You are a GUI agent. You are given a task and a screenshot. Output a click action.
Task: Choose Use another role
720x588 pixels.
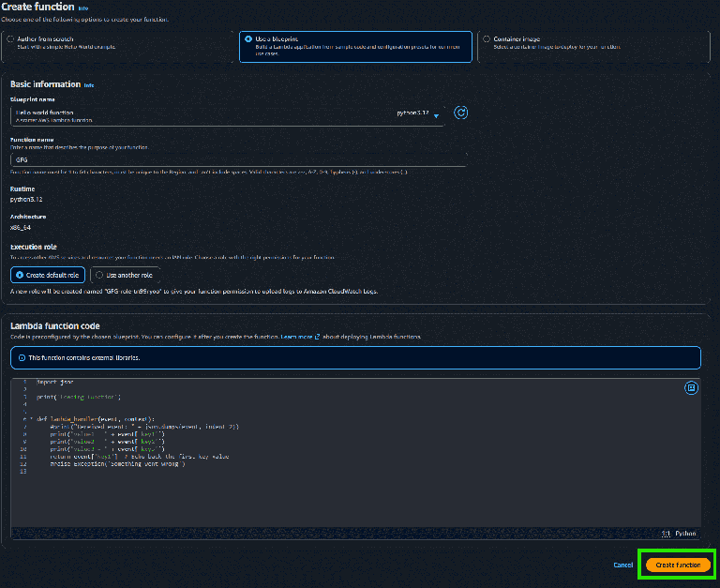(x=126, y=275)
